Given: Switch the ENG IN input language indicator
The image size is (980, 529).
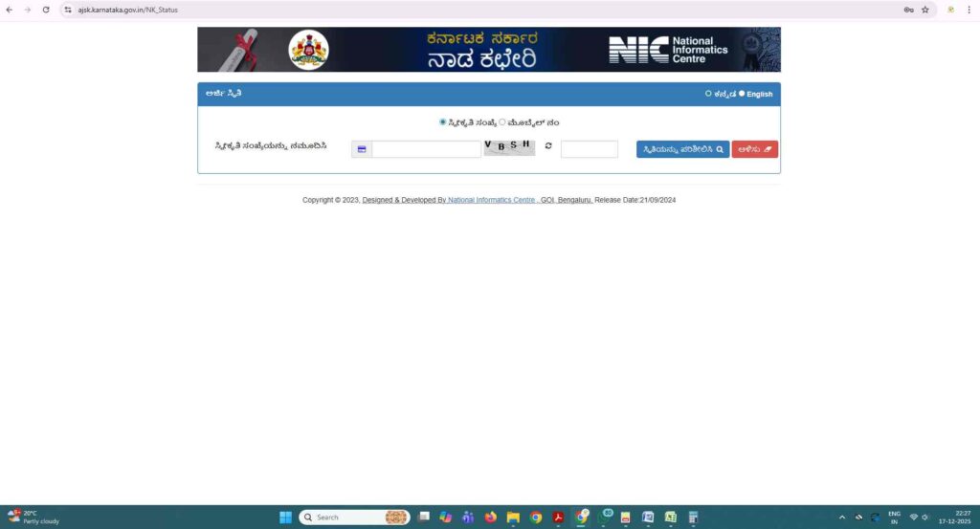Looking at the screenshot, I should tap(895, 518).
